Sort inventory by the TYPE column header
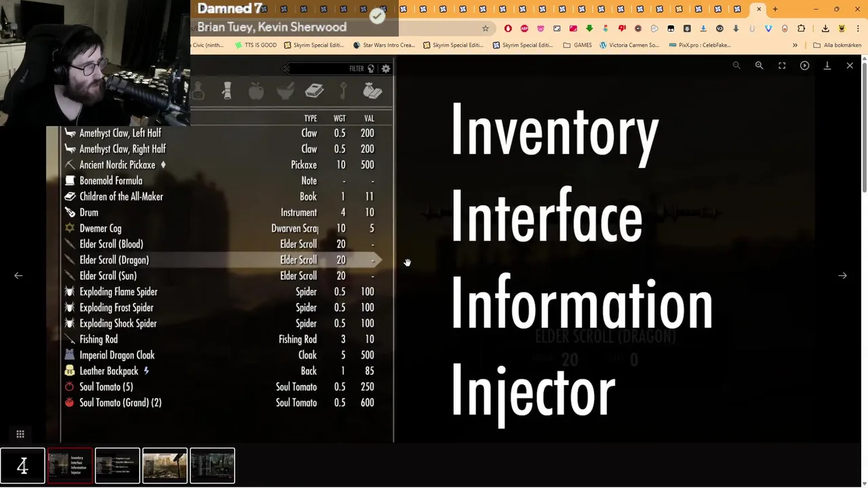 coord(311,119)
